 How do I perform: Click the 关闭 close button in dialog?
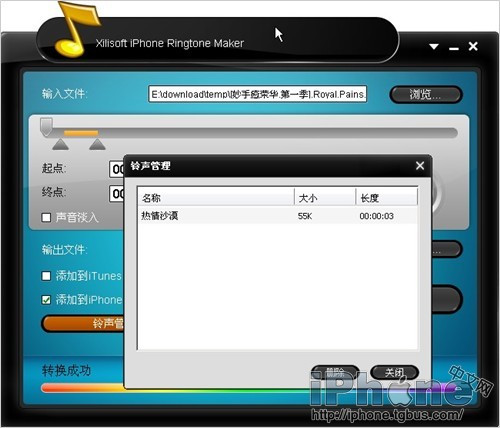pos(395,373)
